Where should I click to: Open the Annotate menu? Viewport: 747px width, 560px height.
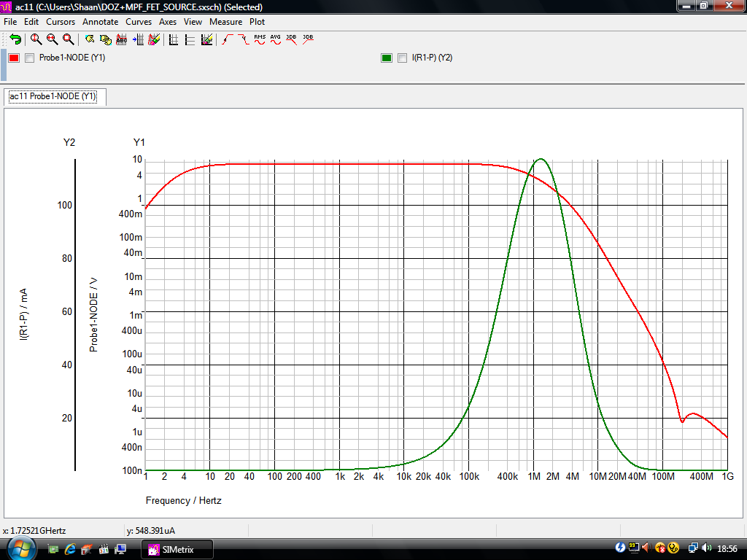tap(100, 22)
